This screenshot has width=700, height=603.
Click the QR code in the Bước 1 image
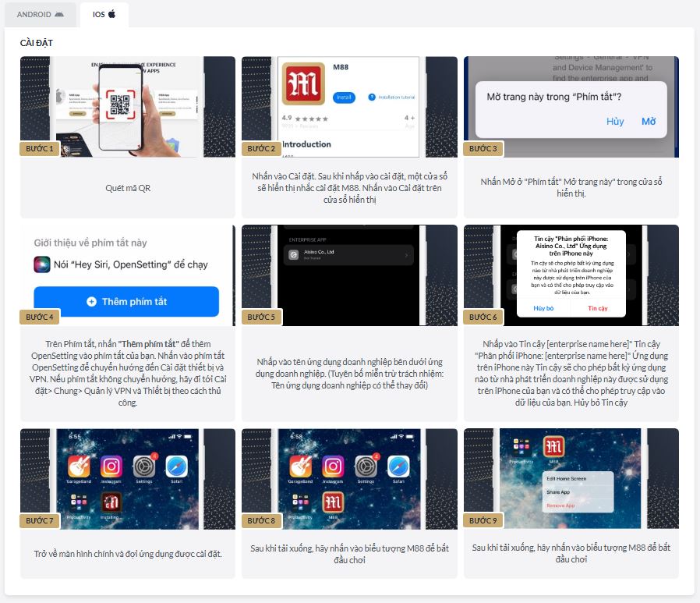coord(120,104)
